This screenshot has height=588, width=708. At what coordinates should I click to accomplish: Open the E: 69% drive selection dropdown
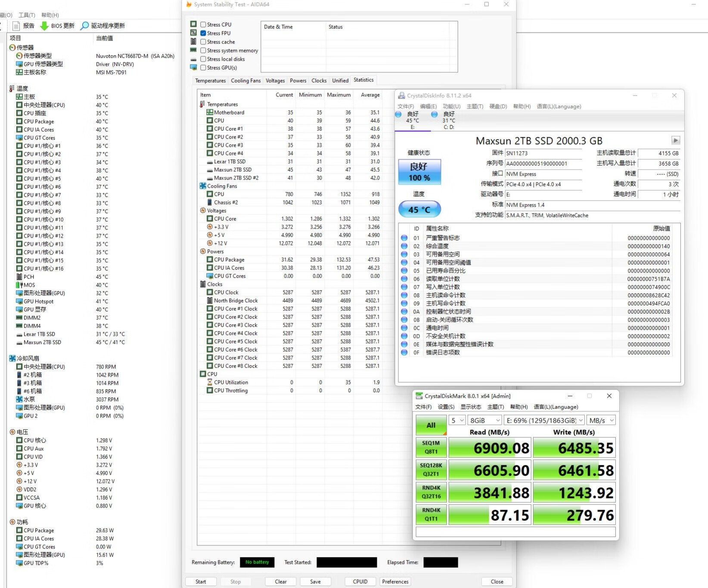pos(544,421)
